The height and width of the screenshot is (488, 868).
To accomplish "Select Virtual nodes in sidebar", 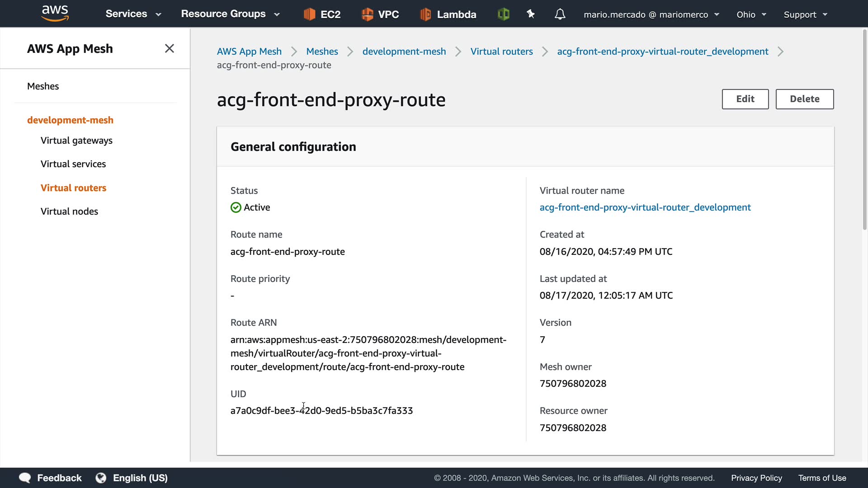I will [69, 211].
